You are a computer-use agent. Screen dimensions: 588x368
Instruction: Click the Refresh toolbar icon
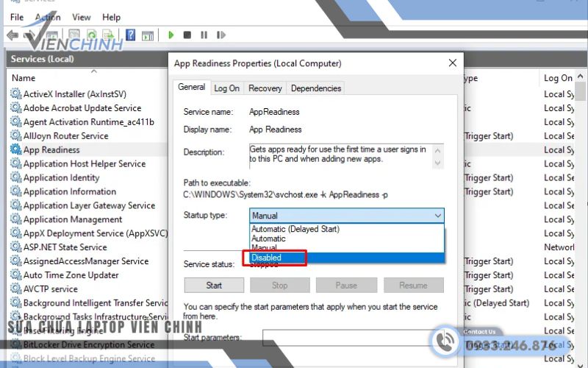[x=92, y=35]
